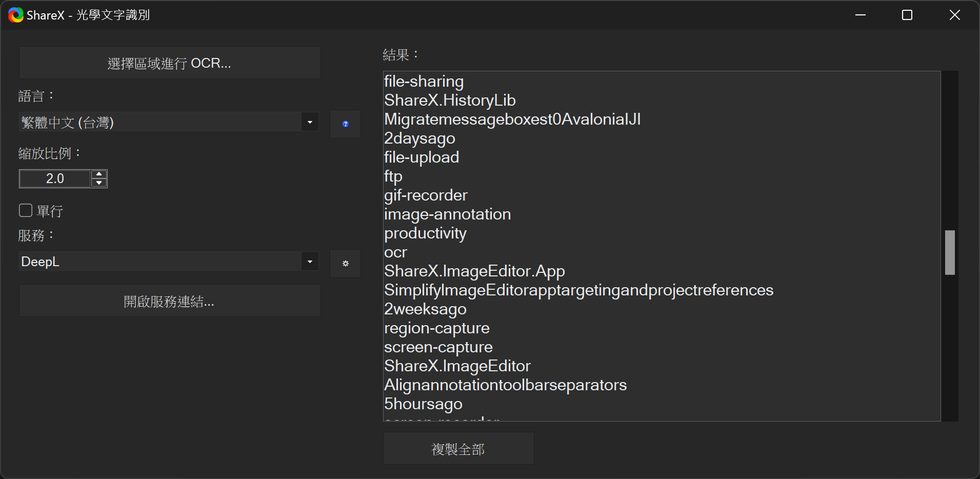This screenshot has height=479, width=980.
Task: Click the '2daysago' result line
Action: coord(419,138)
